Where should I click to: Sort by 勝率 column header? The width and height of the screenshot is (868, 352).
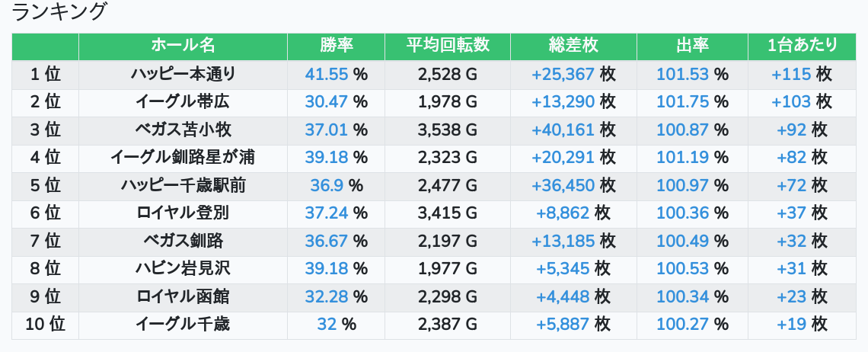pyautogui.click(x=336, y=46)
